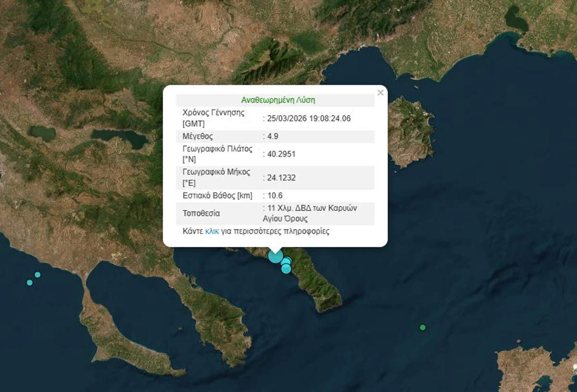Click the Τοποθεσία row label
Image resolution: width=577 pixels, height=392 pixels.
coord(201,213)
